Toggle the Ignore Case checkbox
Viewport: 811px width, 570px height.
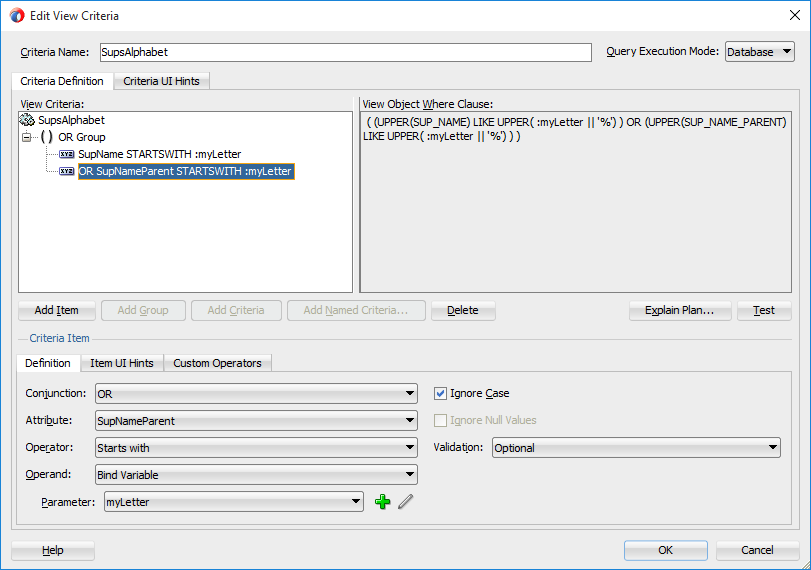coord(441,394)
